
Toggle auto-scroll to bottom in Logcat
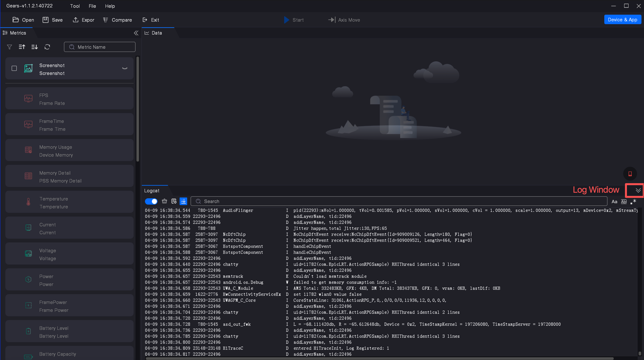(x=183, y=201)
